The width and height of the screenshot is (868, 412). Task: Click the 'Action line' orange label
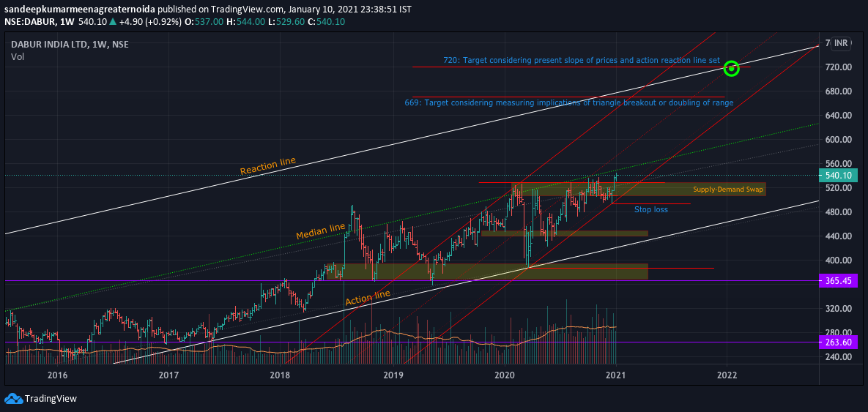tap(368, 298)
